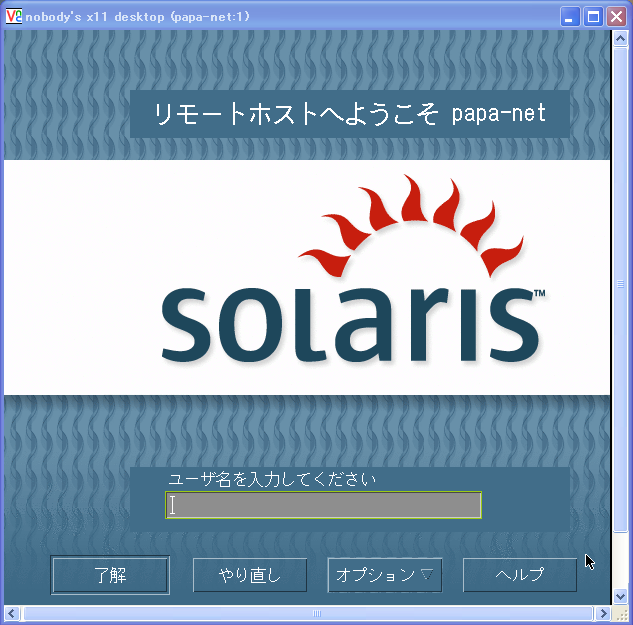
Task: Click the welcome banner text papa-net
Action: coord(499,113)
